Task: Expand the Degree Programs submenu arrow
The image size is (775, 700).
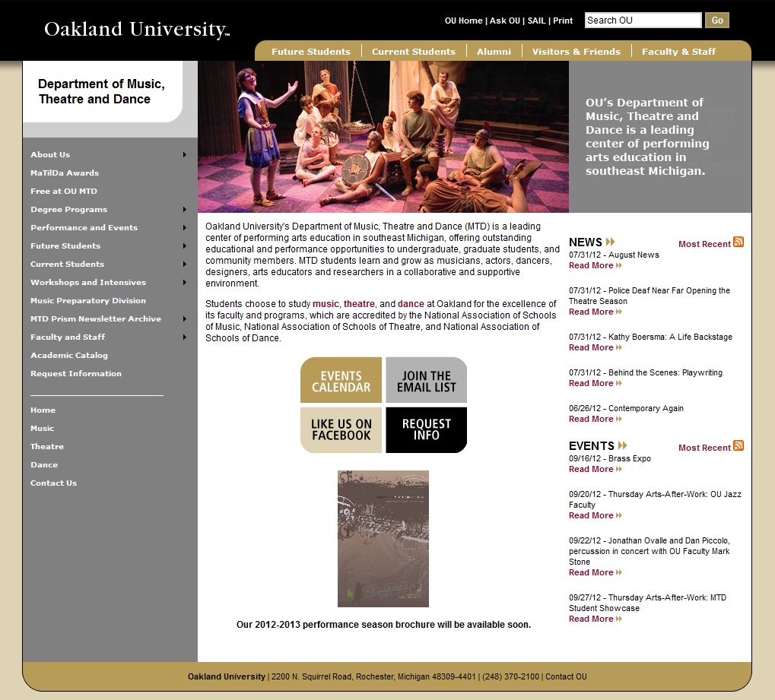Action: (x=184, y=210)
